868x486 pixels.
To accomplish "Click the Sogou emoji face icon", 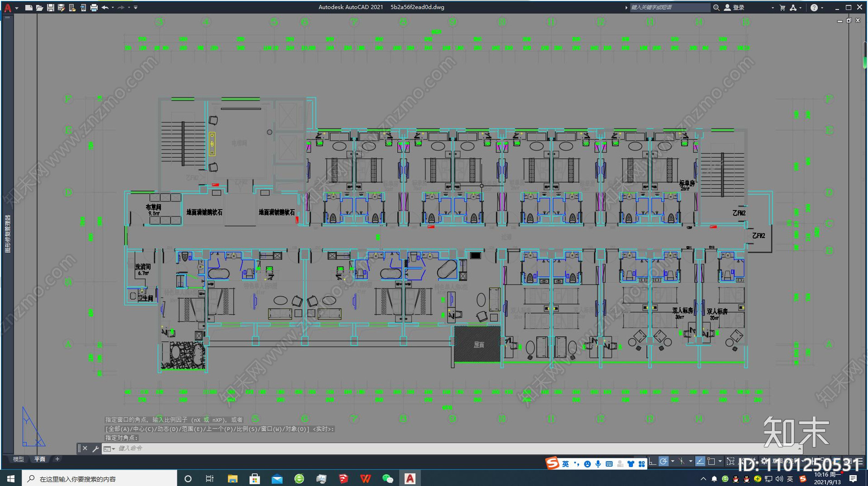I will [x=588, y=464].
